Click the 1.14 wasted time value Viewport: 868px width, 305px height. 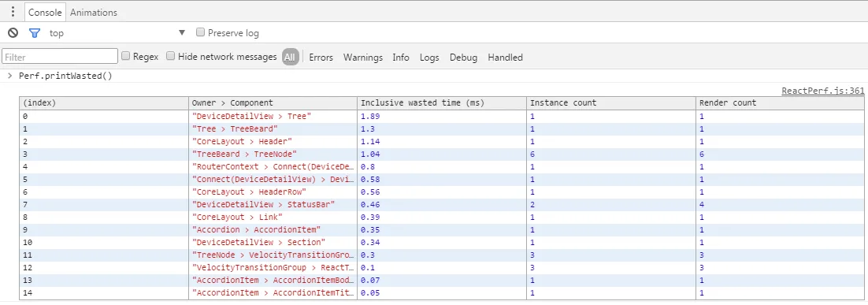[x=369, y=141]
